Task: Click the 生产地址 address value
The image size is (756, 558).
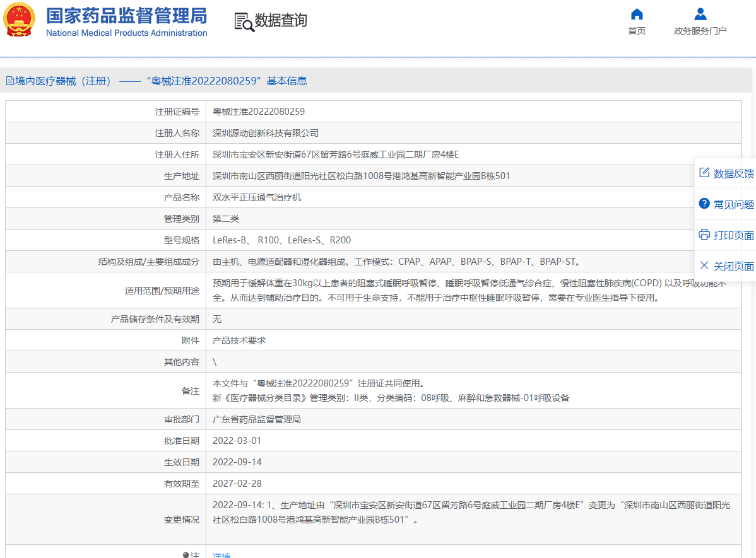Action: [361, 176]
